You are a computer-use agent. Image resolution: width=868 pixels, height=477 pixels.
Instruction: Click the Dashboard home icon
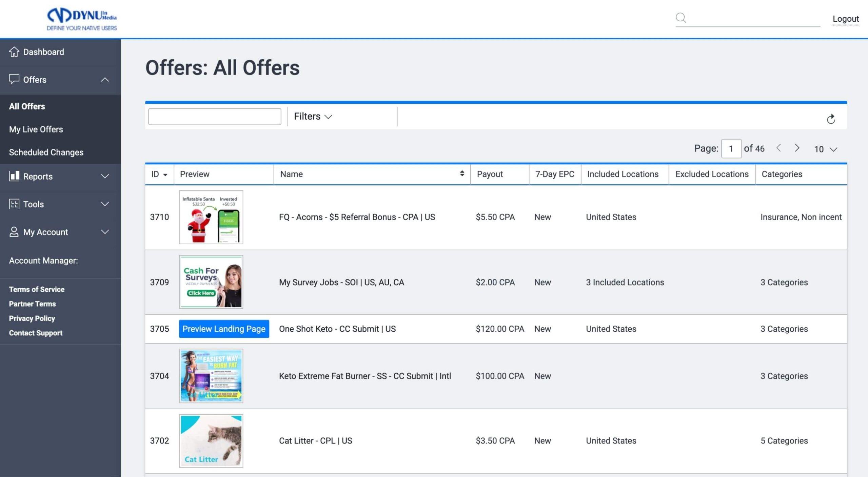(14, 52)
